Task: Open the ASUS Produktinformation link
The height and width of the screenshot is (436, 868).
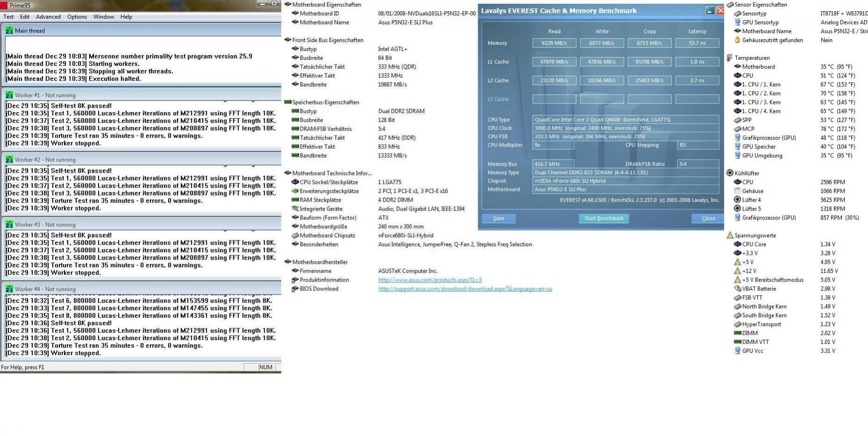Action: coord(430,280)
